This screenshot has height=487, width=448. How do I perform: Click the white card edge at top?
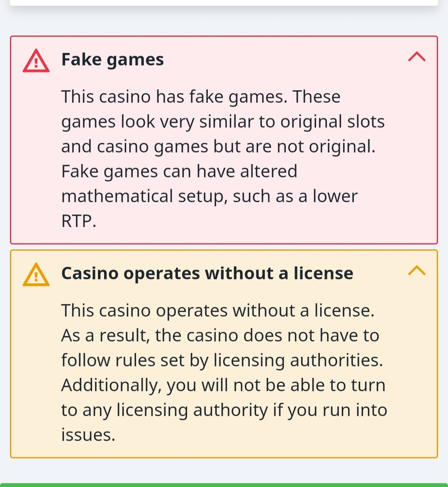click(x=224, y=3)
